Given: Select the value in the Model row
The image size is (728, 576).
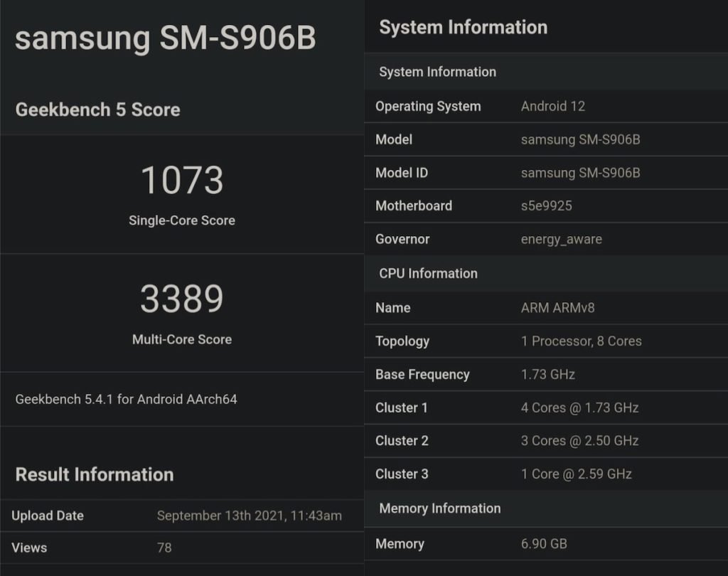Looking at the screenshot, I should [580, 140].
